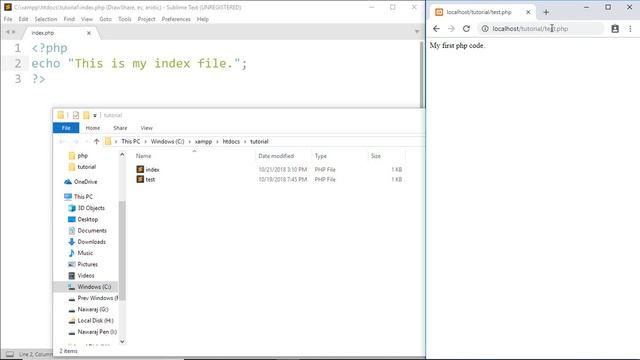Click line 2 echo statement in editor
The width and height of the screenshot is (640, 360).
[139, 64]
